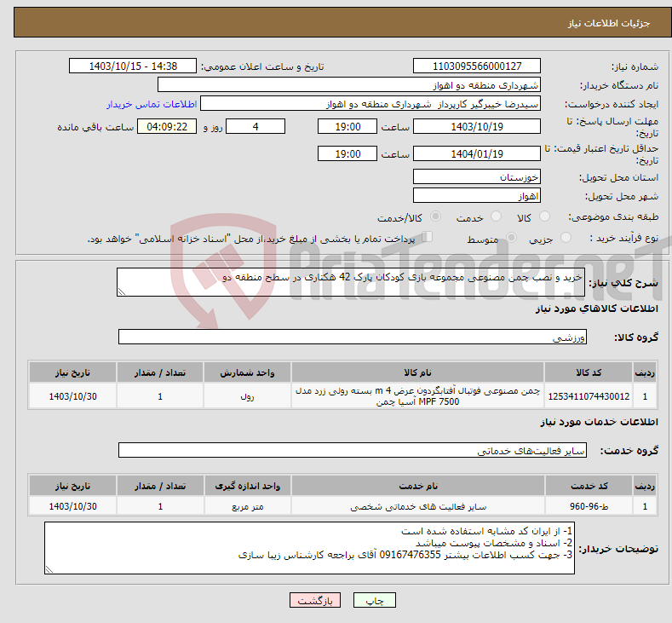Click the description textarea resize handle
The image size is (672, 623).
point(122,291)
